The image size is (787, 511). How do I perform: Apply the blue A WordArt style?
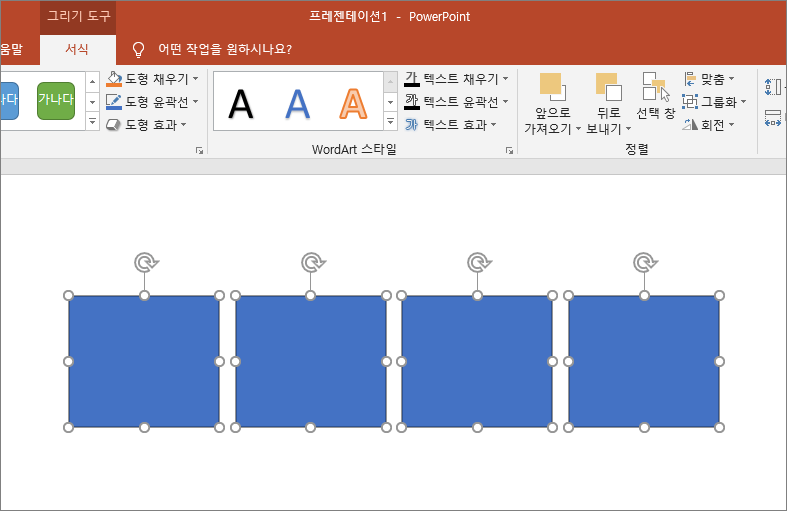[298, 104]
